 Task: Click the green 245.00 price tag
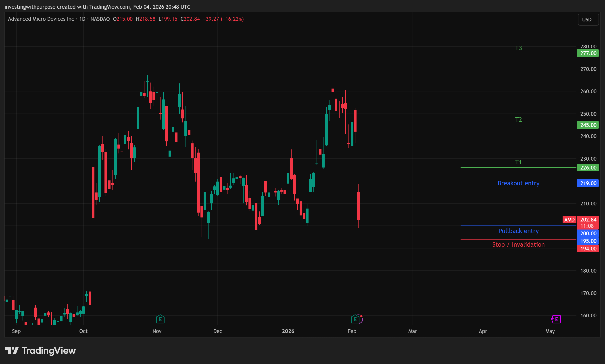[588, 125]
